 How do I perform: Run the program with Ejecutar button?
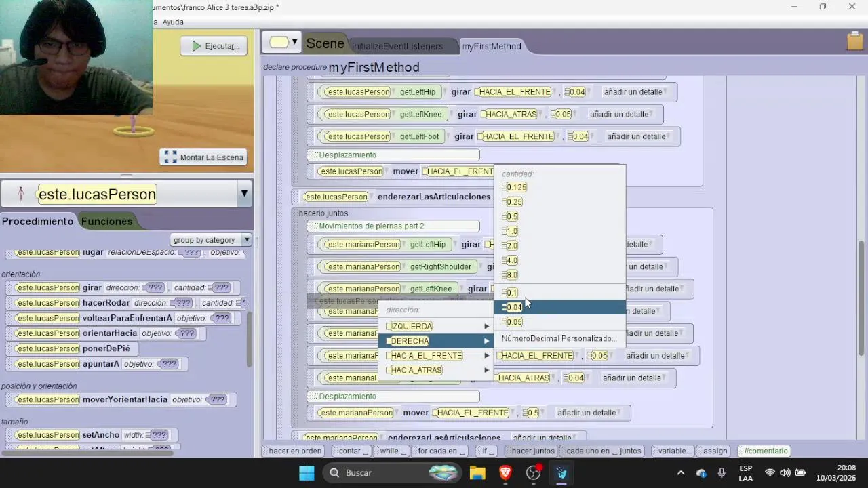214,46
